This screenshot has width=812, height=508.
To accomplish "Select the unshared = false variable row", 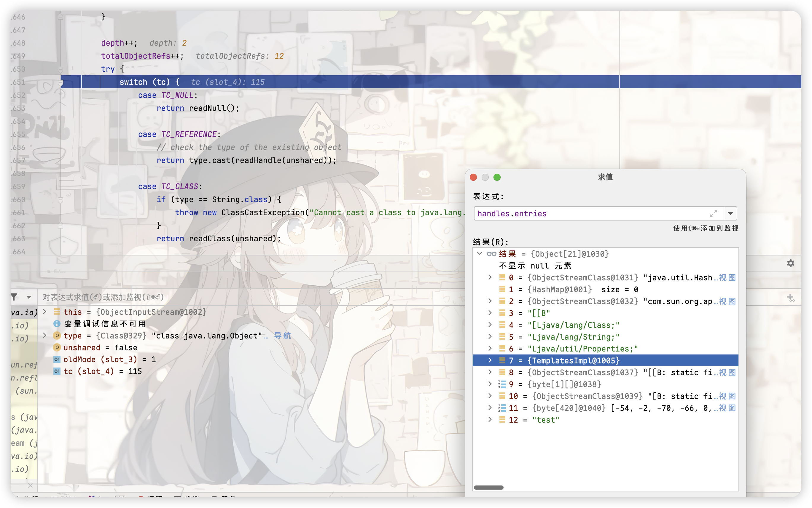I will click(x=251, y=347).
